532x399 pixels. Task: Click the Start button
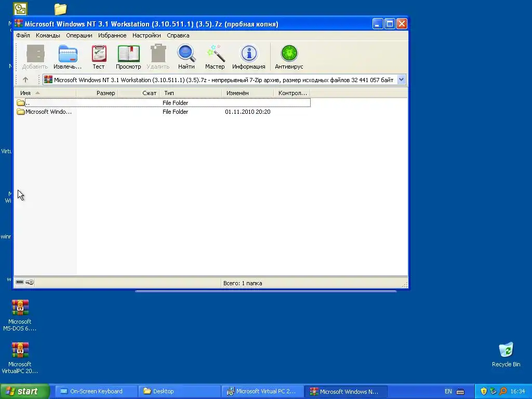click(25, 391)
